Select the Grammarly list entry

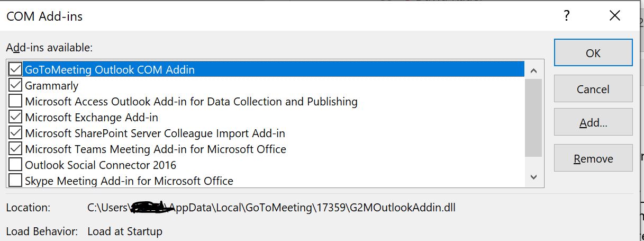coord(52,85)
